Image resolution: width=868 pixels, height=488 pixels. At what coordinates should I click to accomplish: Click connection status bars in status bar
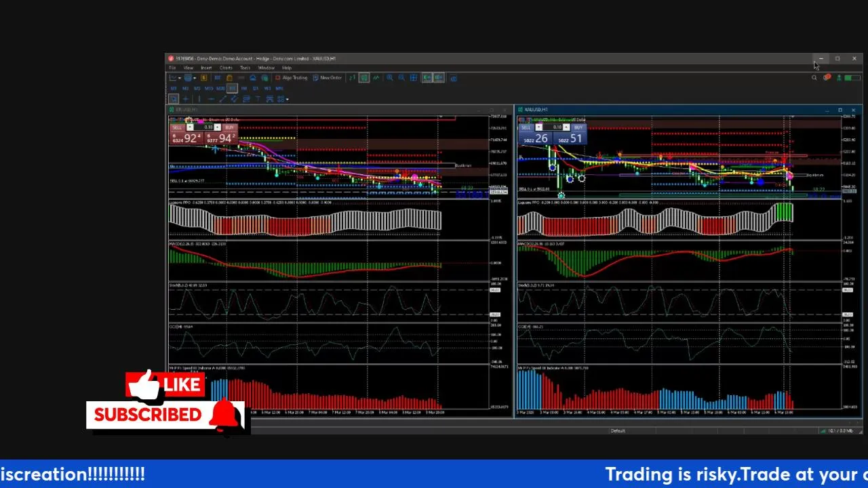[x=824, y=431]
